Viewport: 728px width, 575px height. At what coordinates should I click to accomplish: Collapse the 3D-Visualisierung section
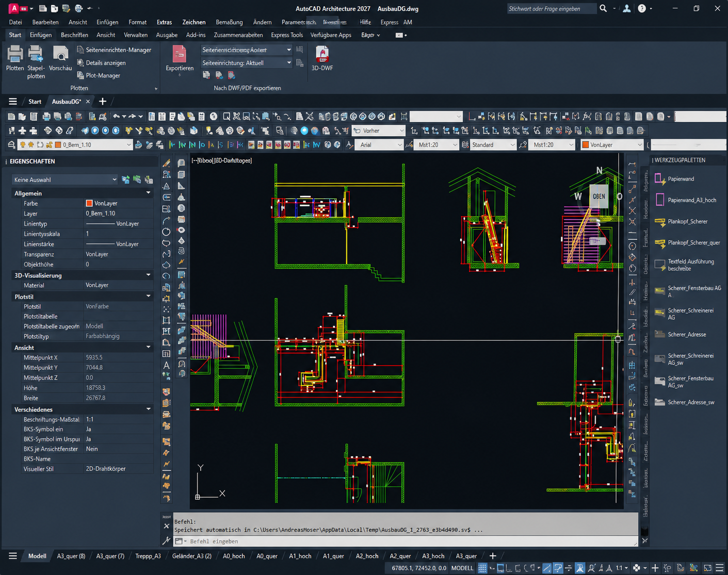pyautogui.click(x=149, y=275)
